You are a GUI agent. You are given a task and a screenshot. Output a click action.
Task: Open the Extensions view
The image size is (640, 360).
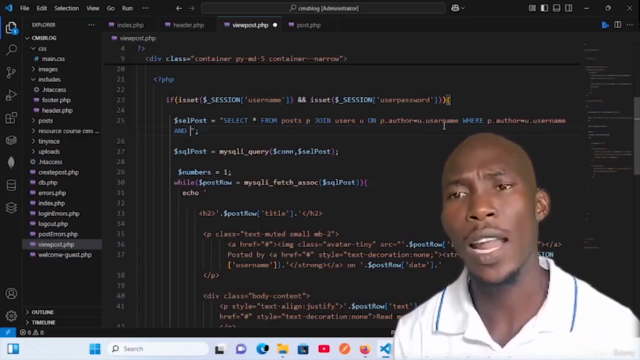tap(11, 118)
